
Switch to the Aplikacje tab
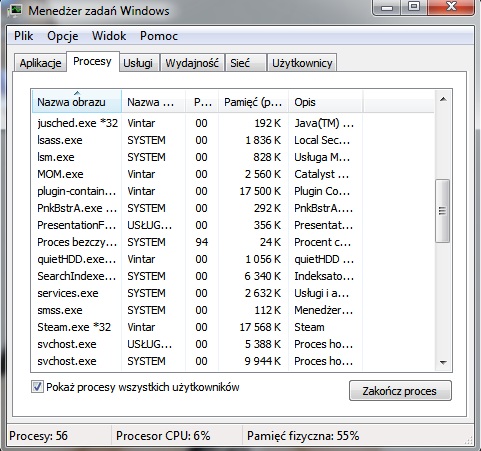[x=40, y=63]
